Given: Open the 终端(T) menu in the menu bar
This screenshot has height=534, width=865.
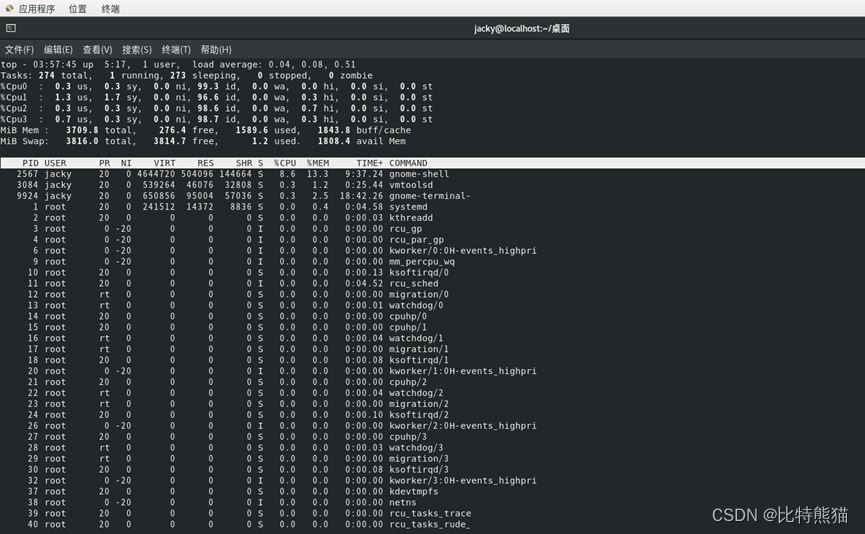Looking at the screenshot, I should tap(176, 49).
